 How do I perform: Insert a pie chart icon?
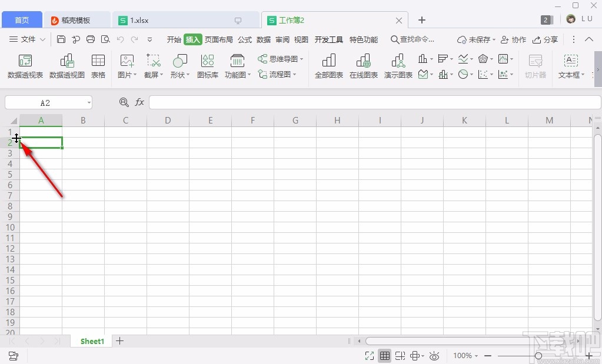point(464,74)
